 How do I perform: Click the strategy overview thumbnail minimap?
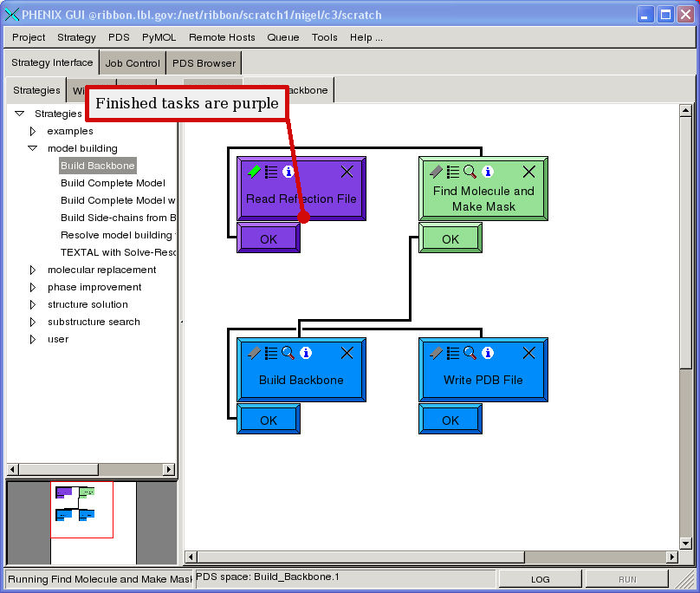pos(81,510)
